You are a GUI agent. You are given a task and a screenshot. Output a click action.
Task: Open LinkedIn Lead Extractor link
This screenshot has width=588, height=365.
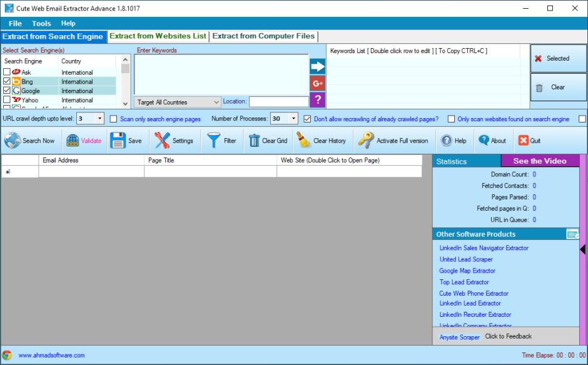(x=470, y=303)
